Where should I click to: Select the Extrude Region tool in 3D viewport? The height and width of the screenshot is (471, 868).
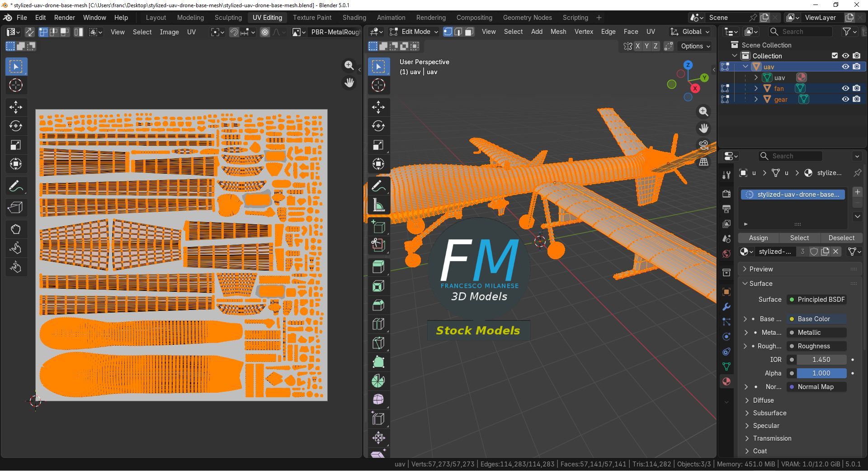[x=378, y=266]
